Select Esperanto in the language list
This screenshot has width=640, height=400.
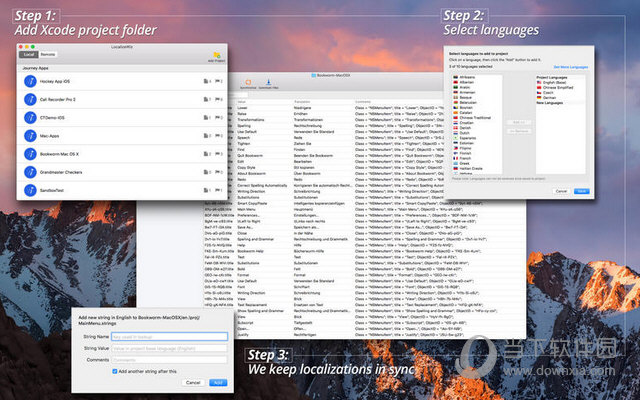point(468,138)
